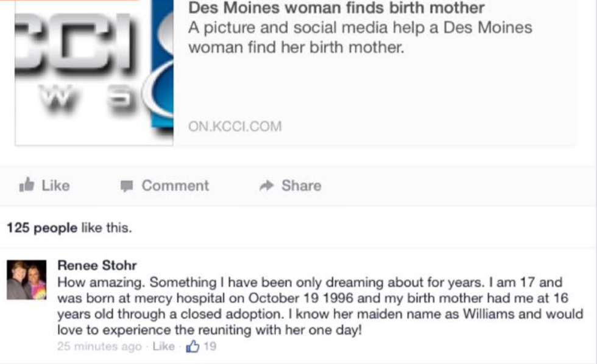The width and height of the screenshot is (597, 364).
Task: Open the KCCI news logo thumbnail
Action: click(x=94, y=73)
